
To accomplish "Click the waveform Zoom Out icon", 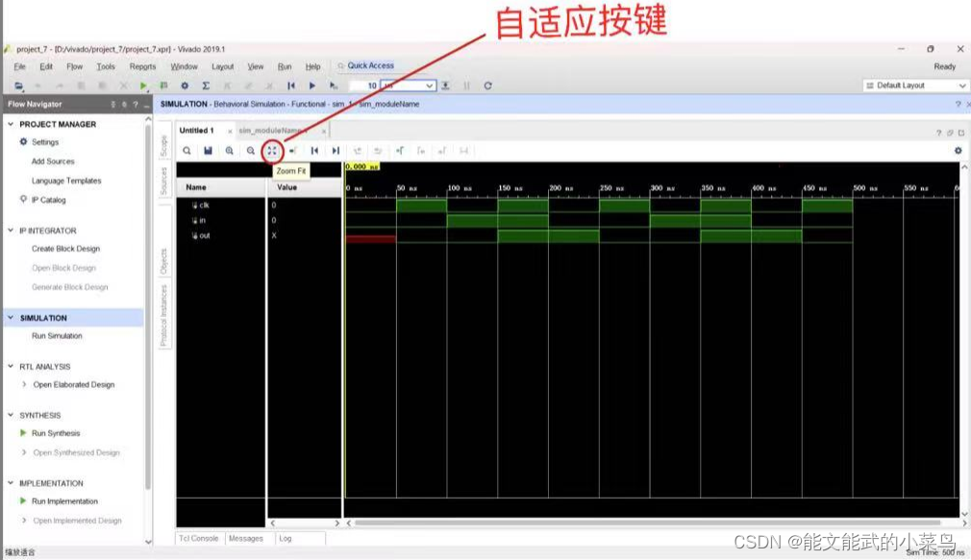I will tap(250, 151).
